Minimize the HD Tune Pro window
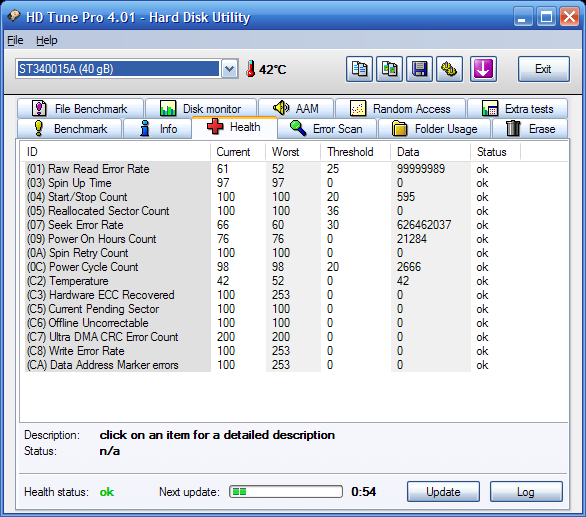 point(522,16)
